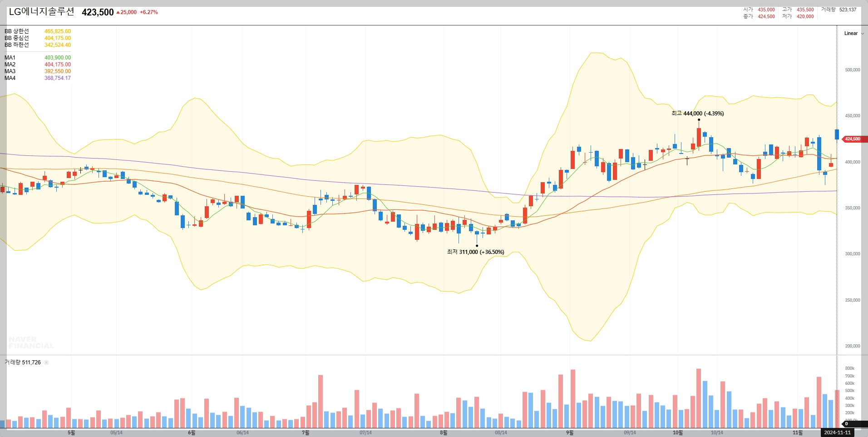This screenshot has height=437, width=868.
Task: Click the 06/14 time axis label
Action: click(x=242, y=432)
